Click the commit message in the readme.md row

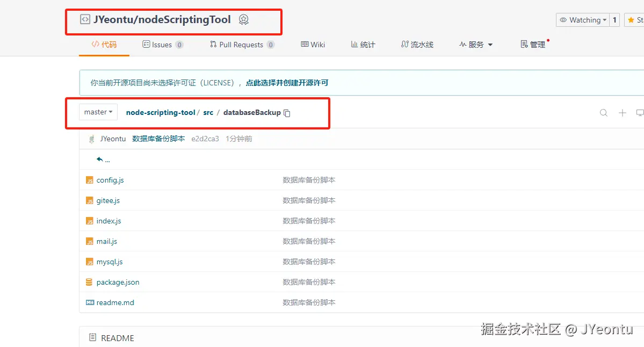click(x=309, y=302)
